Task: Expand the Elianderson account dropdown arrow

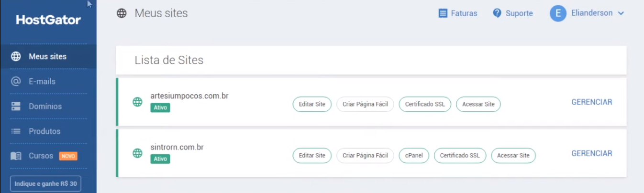Action: (x=621, y=13)
